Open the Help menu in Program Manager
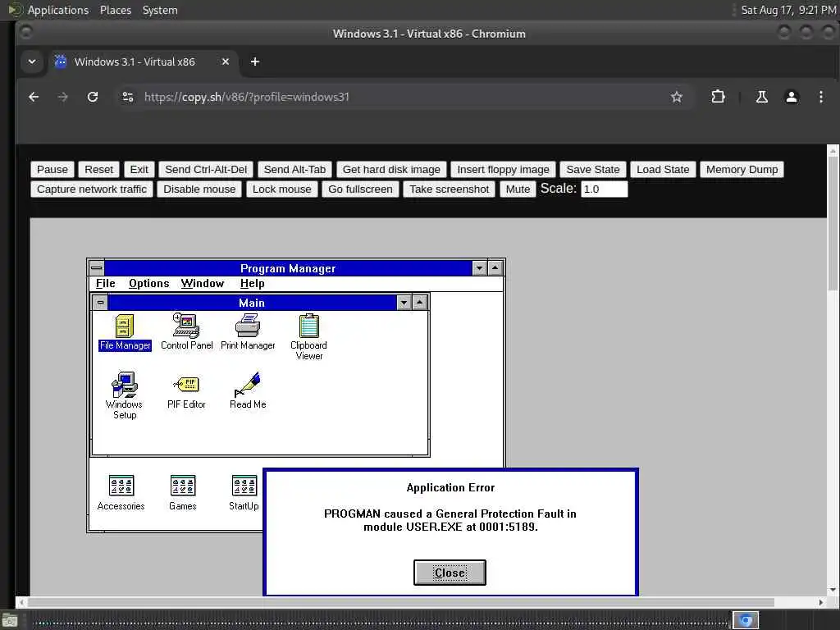 point(253,283)
